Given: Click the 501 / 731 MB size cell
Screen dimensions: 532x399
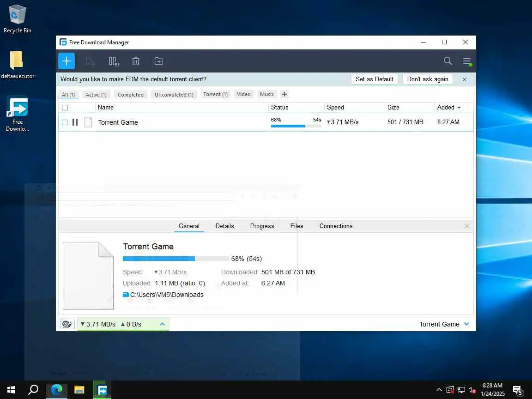Looking at the screenshot, I should coord(405,122).
